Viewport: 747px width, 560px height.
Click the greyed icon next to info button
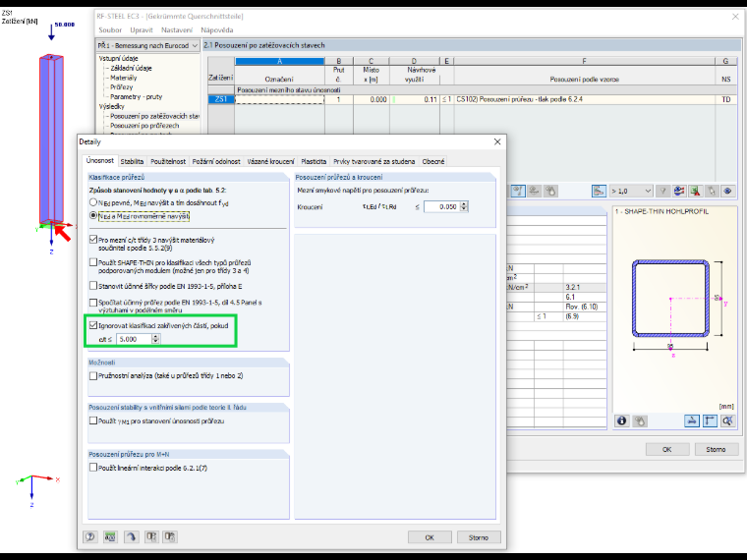(x=640, y=420)
